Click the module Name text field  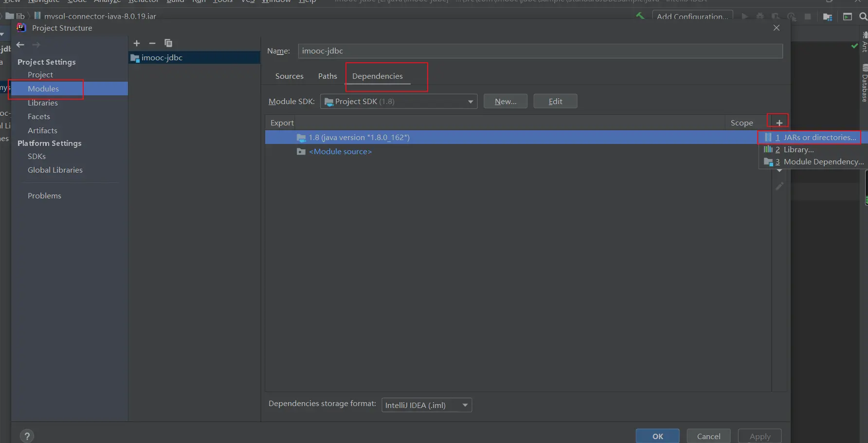click(x=540, y=51)
